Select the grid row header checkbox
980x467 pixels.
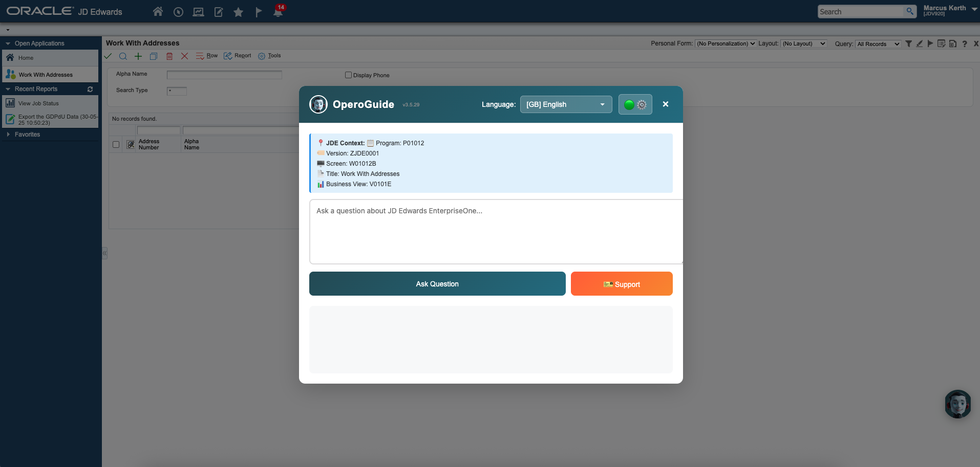coord(116,144)
